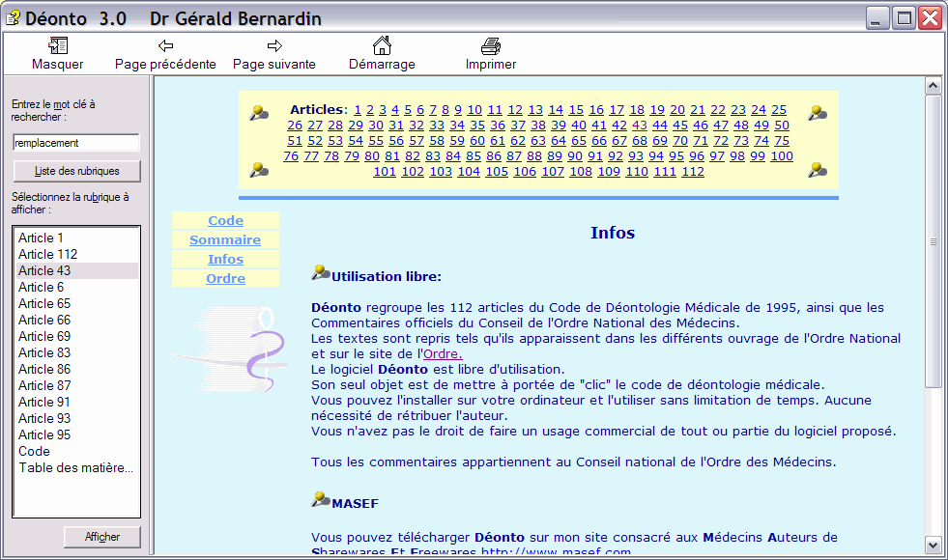Open article link 101
This screenshot has height=560, width=948.
pyautogui.click(x=385, y=172)
